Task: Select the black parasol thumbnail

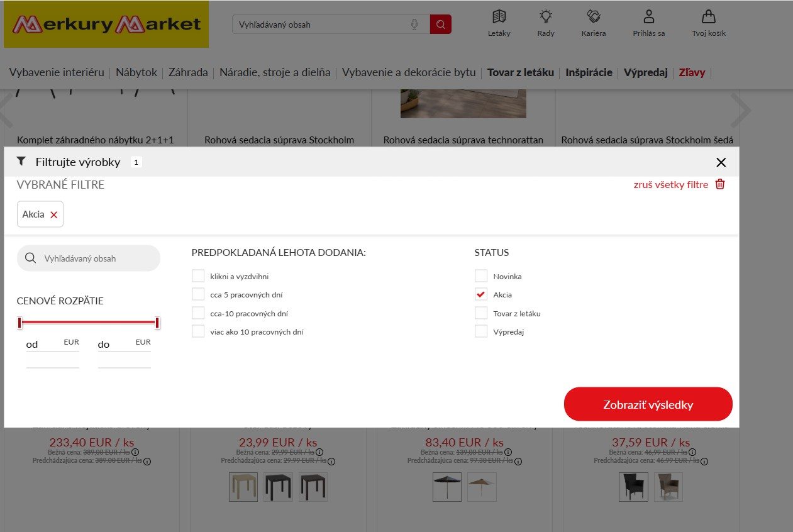Action: click(447, 487)
